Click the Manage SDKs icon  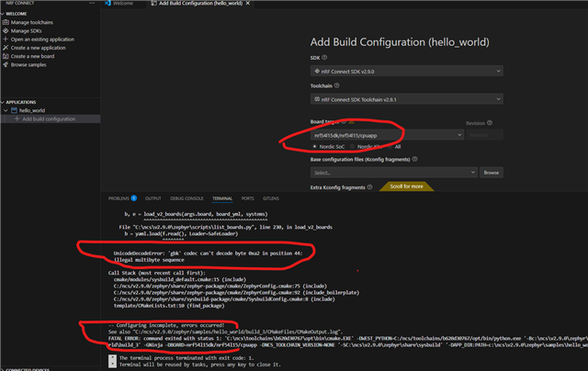(x=6, y=30)
